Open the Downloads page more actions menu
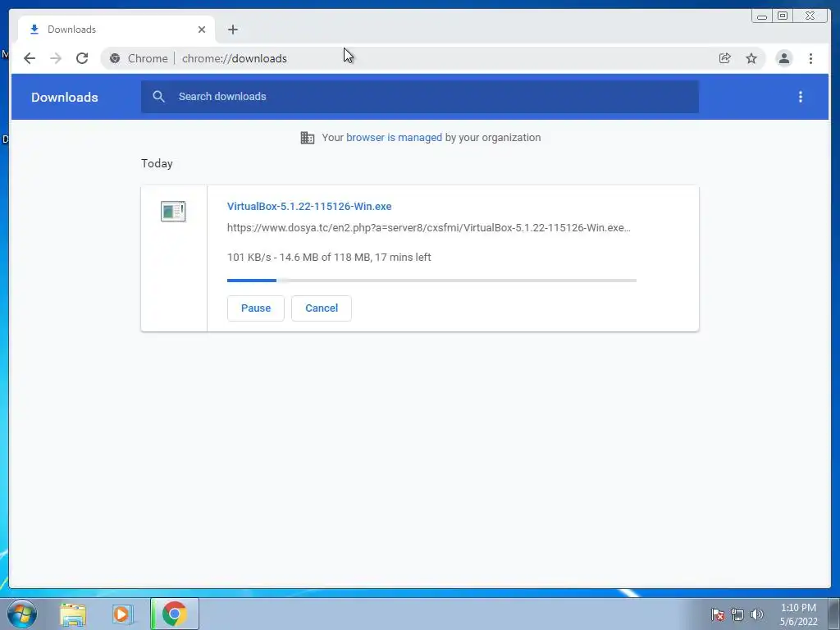 click(x=801, y=97)
